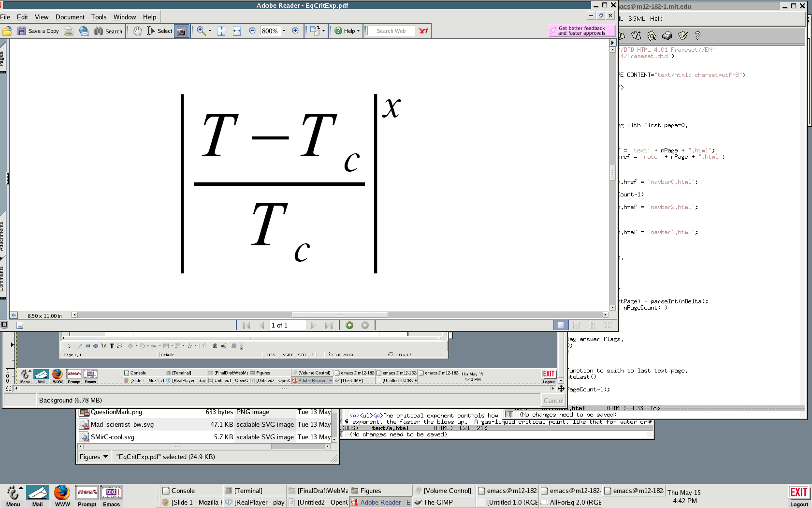Go to next page button

[x=313, y=326]
